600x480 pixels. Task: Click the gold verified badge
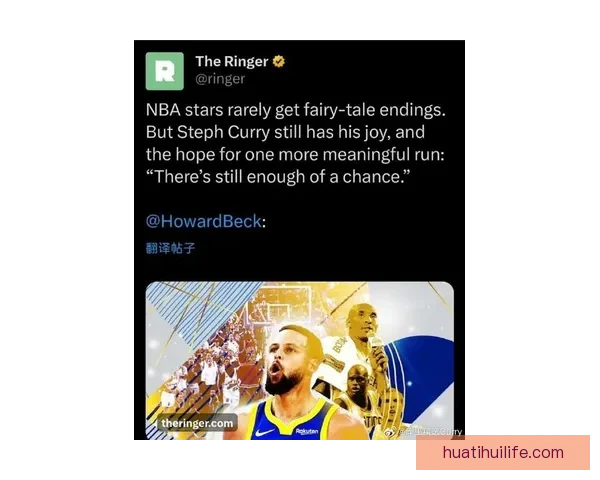click(x=279, y=61)
